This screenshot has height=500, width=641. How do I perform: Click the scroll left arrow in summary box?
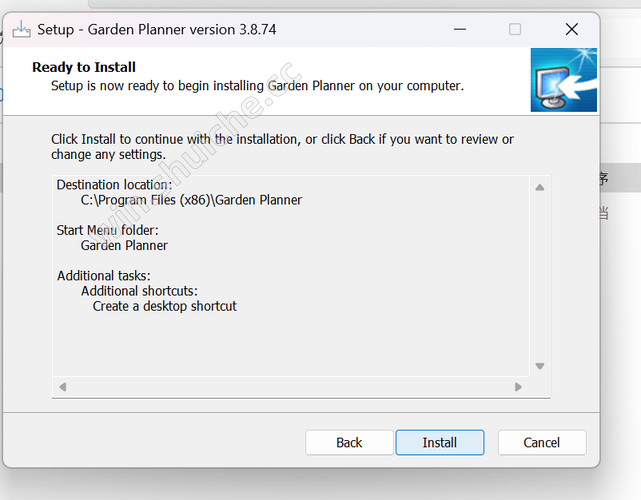pos(63,387)
